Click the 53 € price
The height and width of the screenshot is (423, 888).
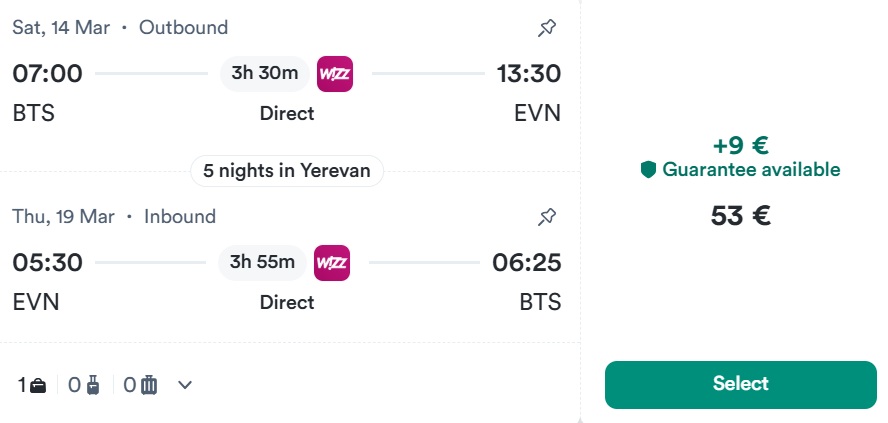pos(740,216)
